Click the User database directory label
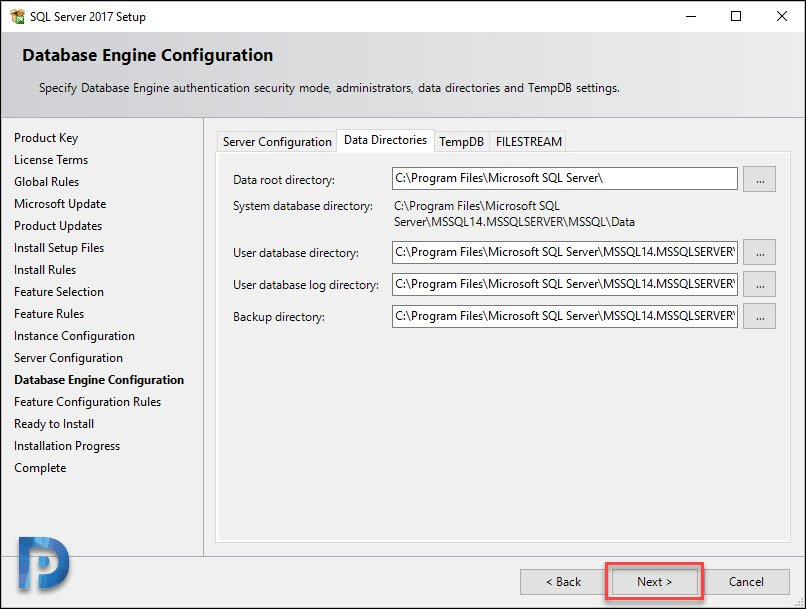 tap(296, 253)
